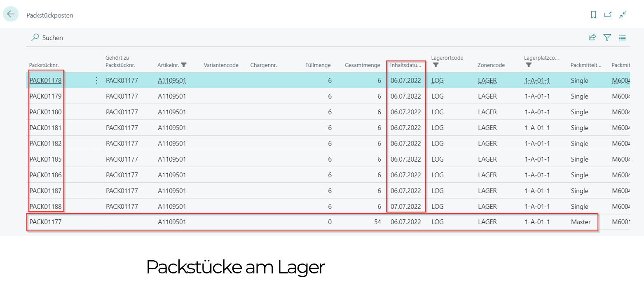Click the back arrow button
The image size is (644, 306).
pos(11,14)
